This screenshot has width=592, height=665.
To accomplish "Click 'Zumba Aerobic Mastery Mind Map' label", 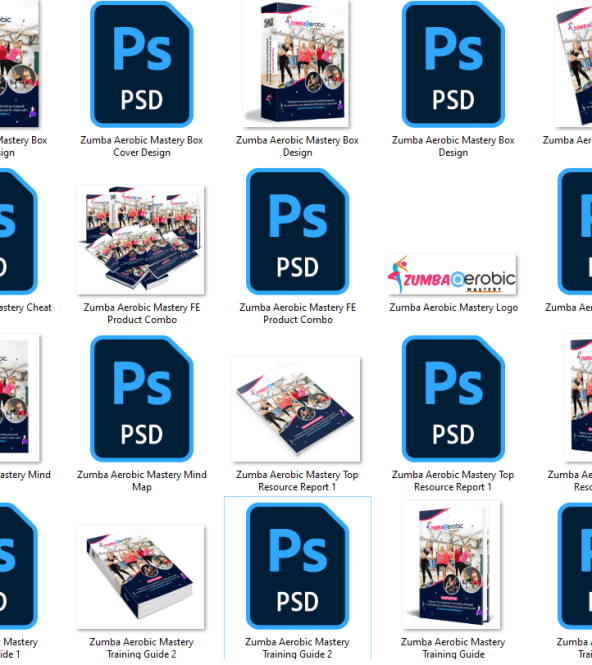I will click(x=142, y=481).
